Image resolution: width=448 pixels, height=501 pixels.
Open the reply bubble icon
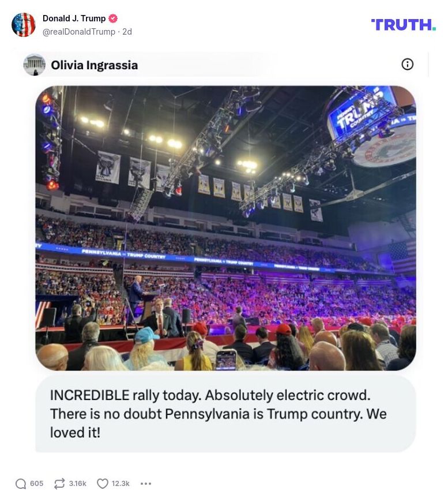(22, 484)
